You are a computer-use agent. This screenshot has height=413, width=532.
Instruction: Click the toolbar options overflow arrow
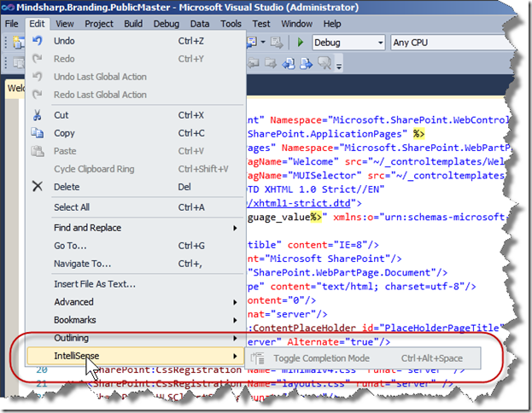pyautogui.click(x=339, y=66)
